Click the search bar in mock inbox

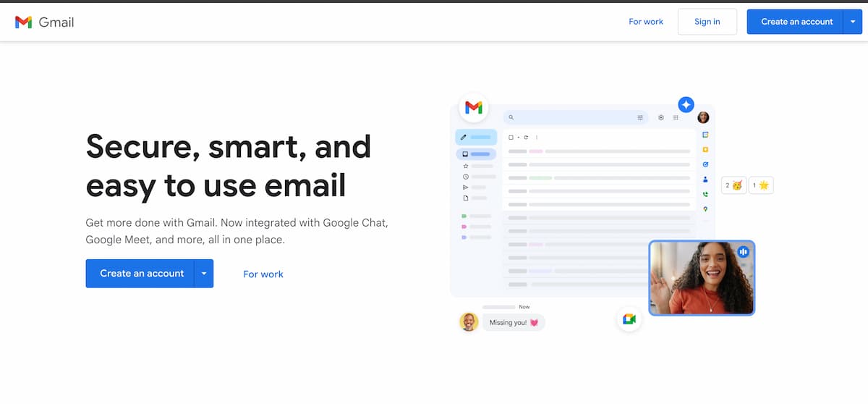(x=576, y=117)
